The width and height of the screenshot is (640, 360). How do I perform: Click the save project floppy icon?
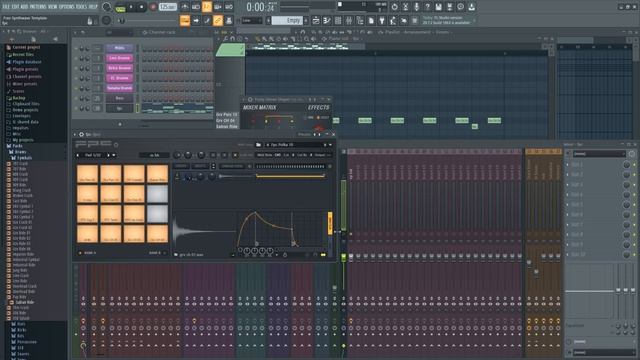[438, 7]
